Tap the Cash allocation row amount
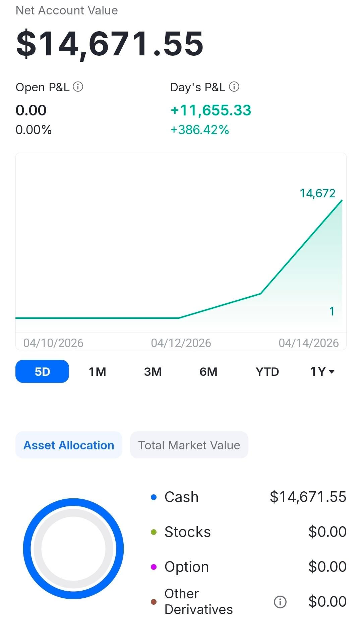 coord(308,497)
